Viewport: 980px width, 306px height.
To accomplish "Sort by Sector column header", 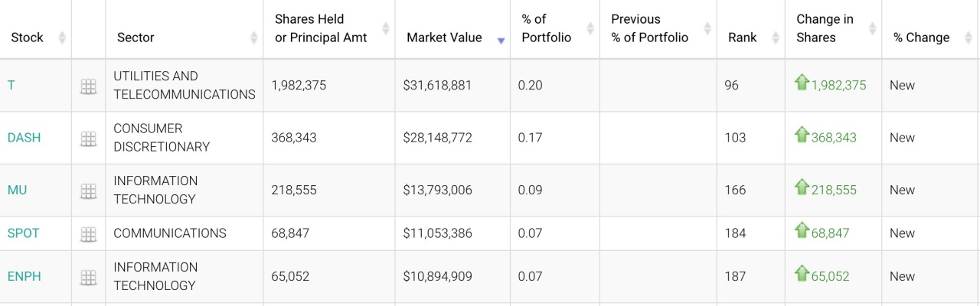I will pyautogui.click(x=136, y=37).
